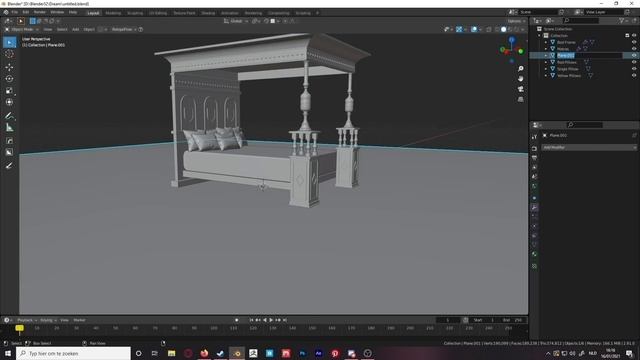The height and width of the screenshot is (360, 640).
Task: Select Single Pillow in outliner
Action: coord(567,69)
